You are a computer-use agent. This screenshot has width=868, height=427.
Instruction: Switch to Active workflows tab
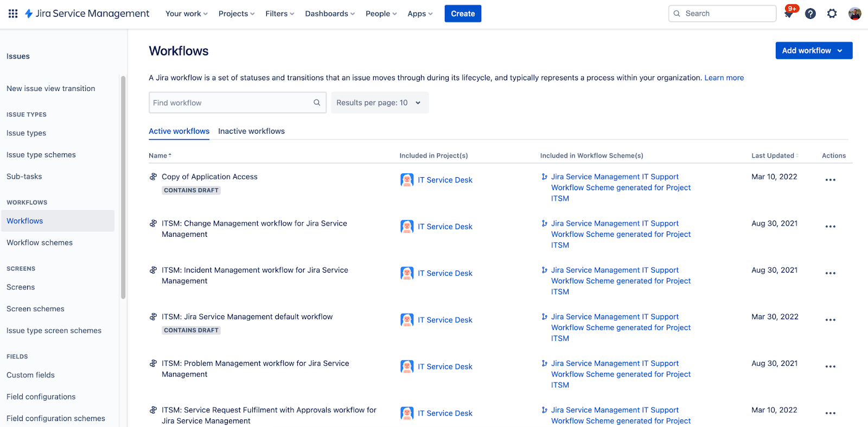pos(179,131)
